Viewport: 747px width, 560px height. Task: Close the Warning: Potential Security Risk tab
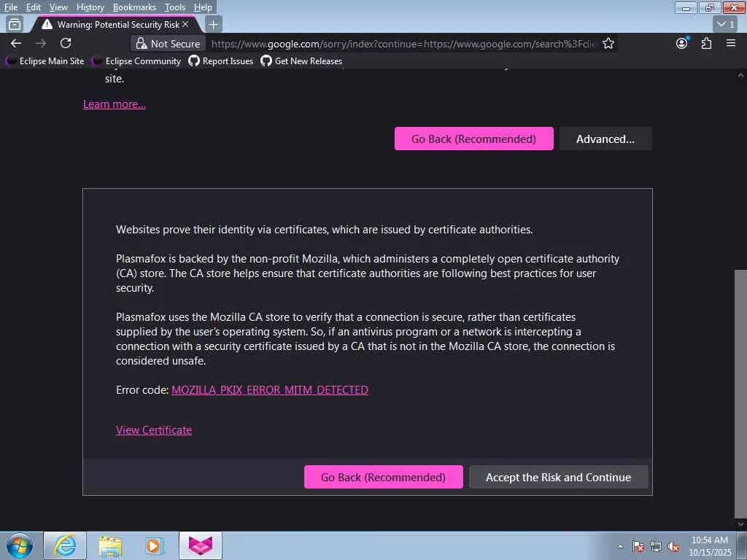click(x=185, y=24)
